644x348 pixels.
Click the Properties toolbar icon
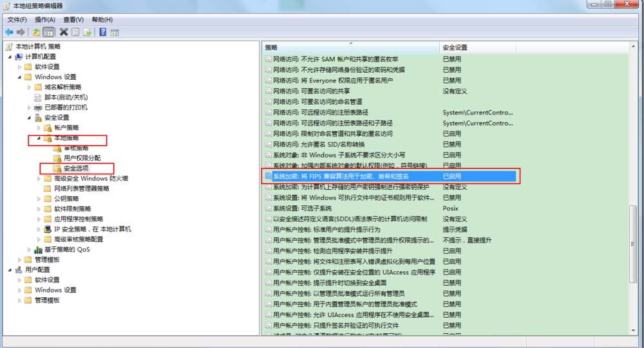click(75, 32)
